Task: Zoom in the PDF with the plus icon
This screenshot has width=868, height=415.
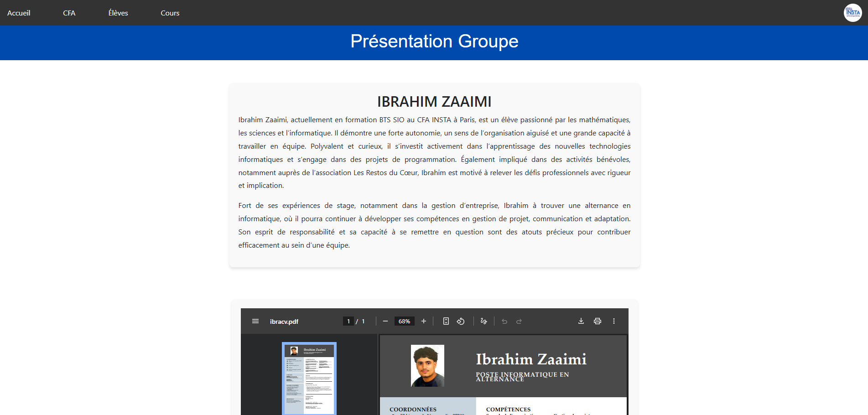Action: coord(424,321)
